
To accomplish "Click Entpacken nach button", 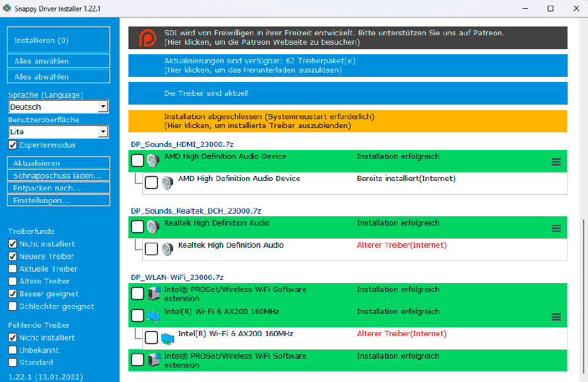I will [x=59, y=187].
